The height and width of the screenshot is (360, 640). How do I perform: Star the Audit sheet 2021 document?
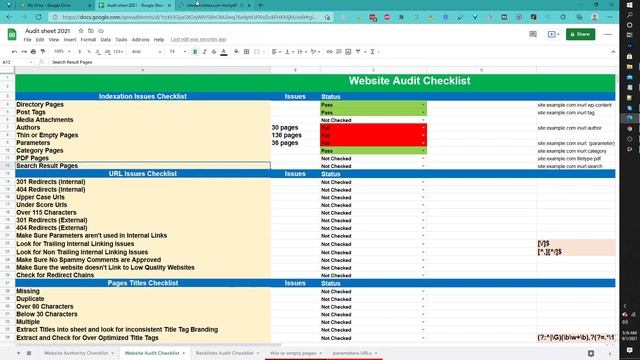pyautogui.click(x=81, y=31)
